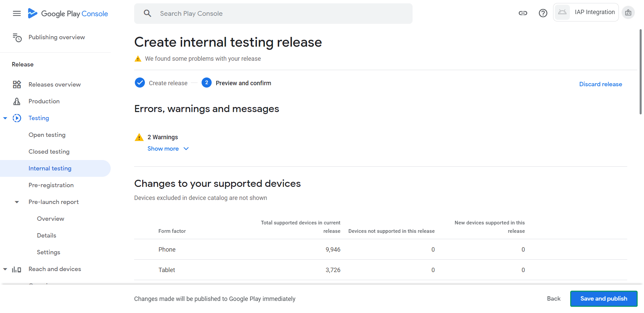Collapse the Pre-launch report section
644x313 pixels.
click(x=17, y=202)
